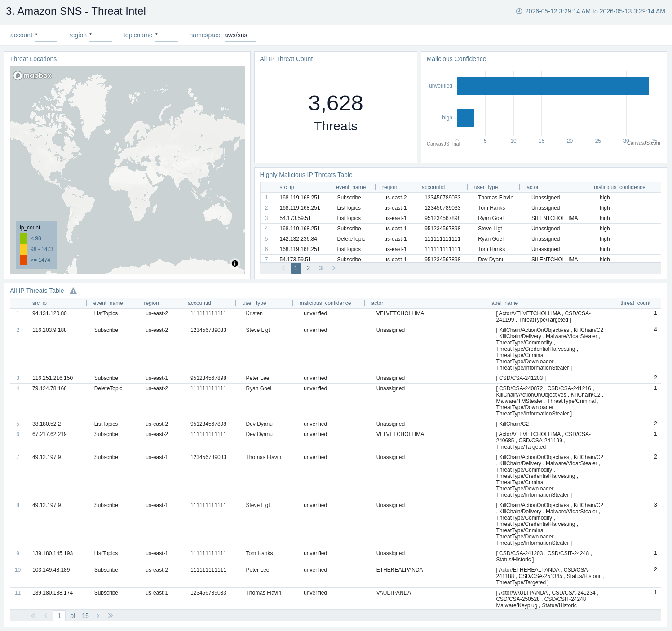
Task: Click the topicname filter field
Action: click(167, 35)
